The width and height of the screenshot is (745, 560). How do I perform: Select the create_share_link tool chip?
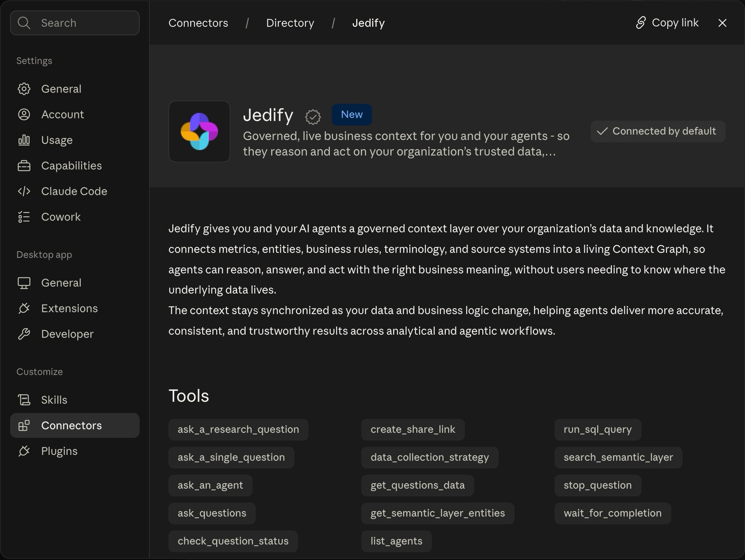coord(413,429)
